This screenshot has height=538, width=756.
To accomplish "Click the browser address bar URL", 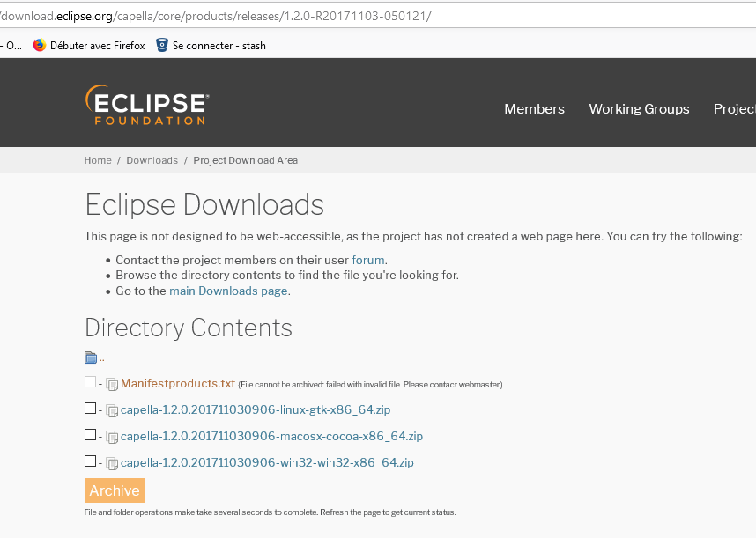I will (x=216, y=16).
